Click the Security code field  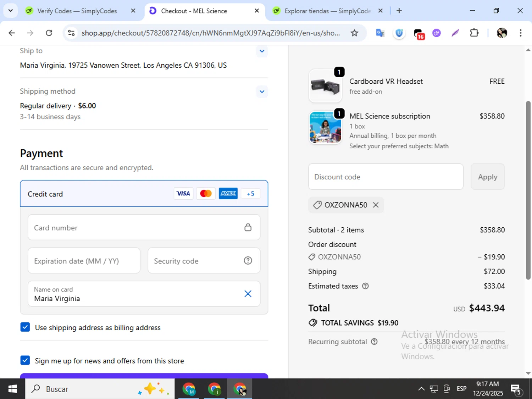pos(204,261)
